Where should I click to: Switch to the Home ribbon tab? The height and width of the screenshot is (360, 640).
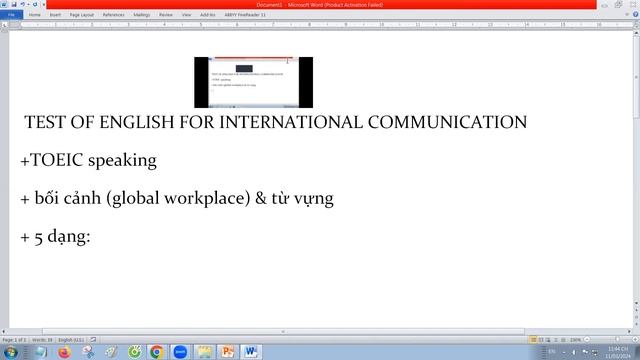click(35, 15)
